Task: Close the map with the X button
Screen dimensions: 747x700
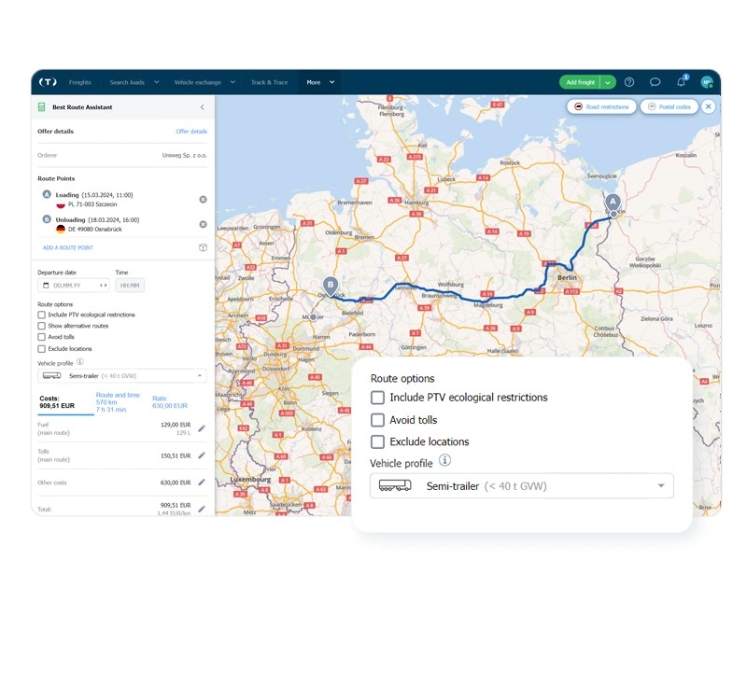Action: click(709, 106)
